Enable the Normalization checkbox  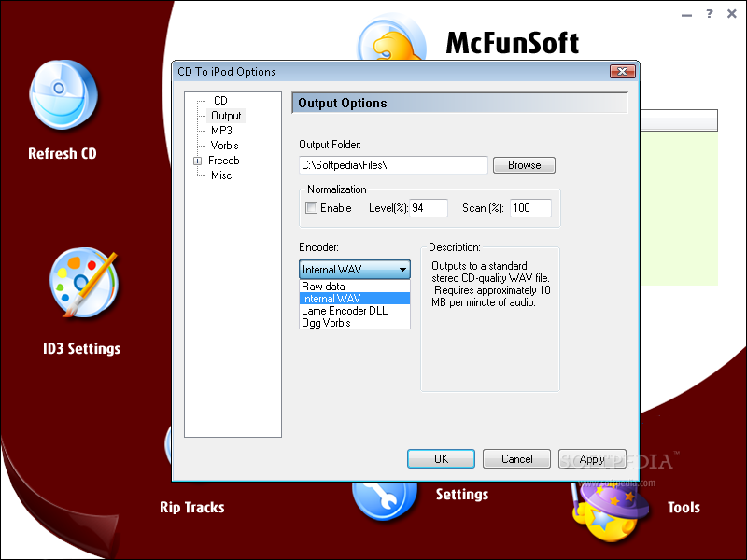(311, 208)
